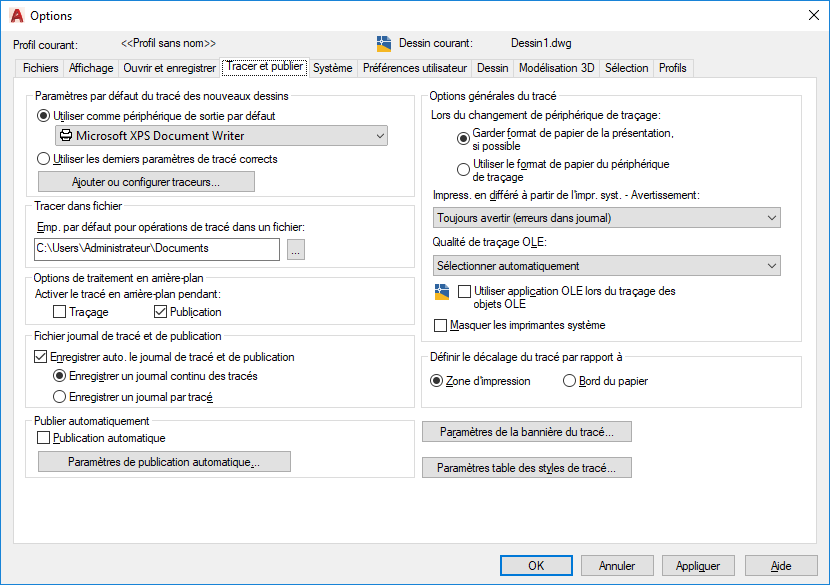Image resolution: width=830 pixels, height=585 pixels.
Task: Check Masquer les imprimantes système
Action: click(x=441, y=325)
